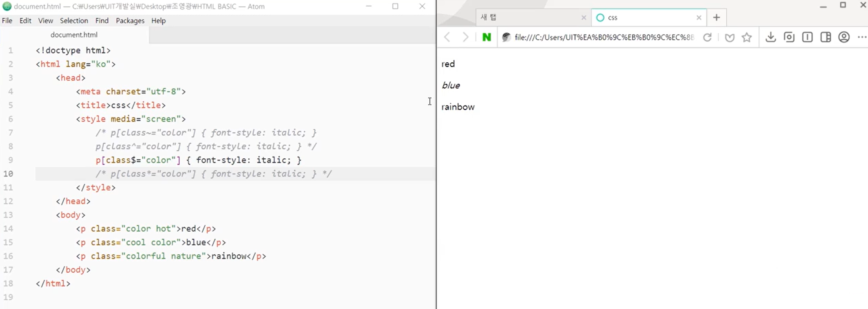Click the browser back arrow
This screenshot has width=868, height=309.
click(447, 37)
